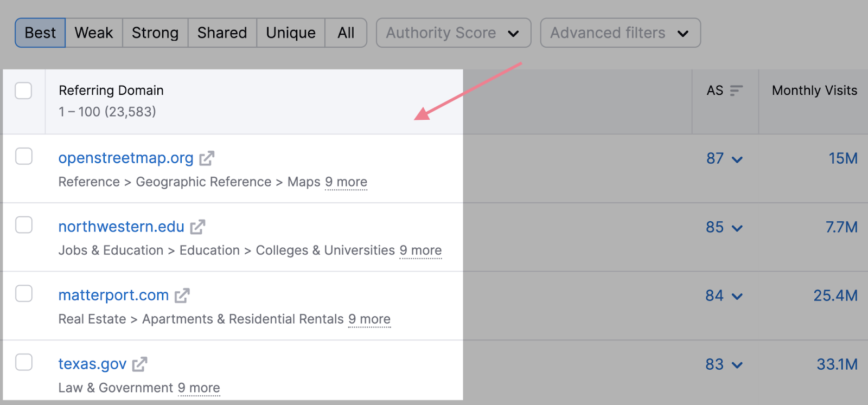This screenshot has width=868, height=405.
Task: Expand the 87 authority score chevron
Action: pyautogui.click(x=737, y=159)
